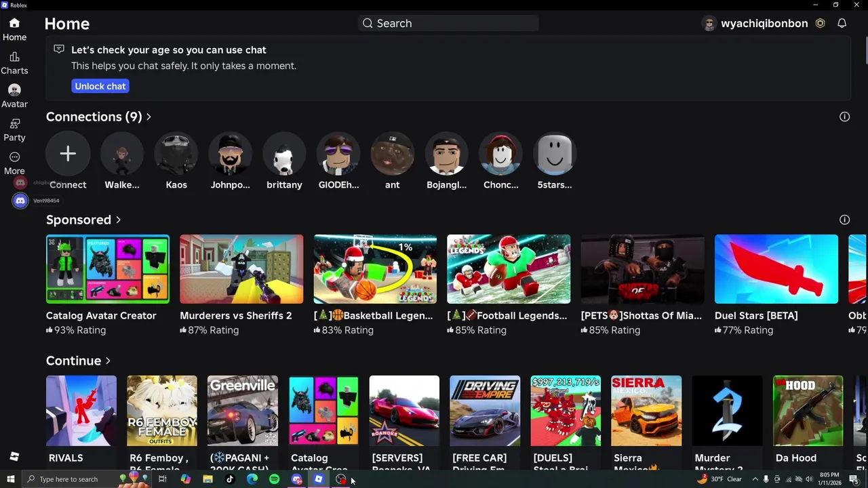Click the Robux icon in header

click(x=820, y=23)
